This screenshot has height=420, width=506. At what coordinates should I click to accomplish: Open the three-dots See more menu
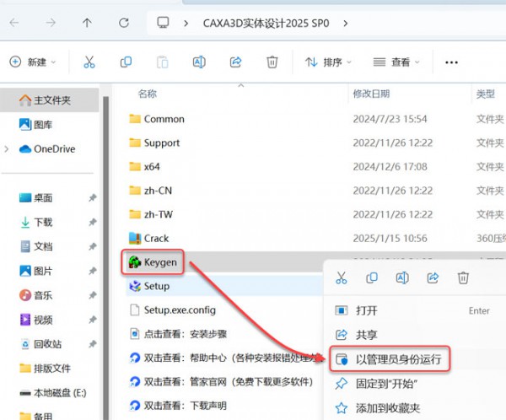451,62
